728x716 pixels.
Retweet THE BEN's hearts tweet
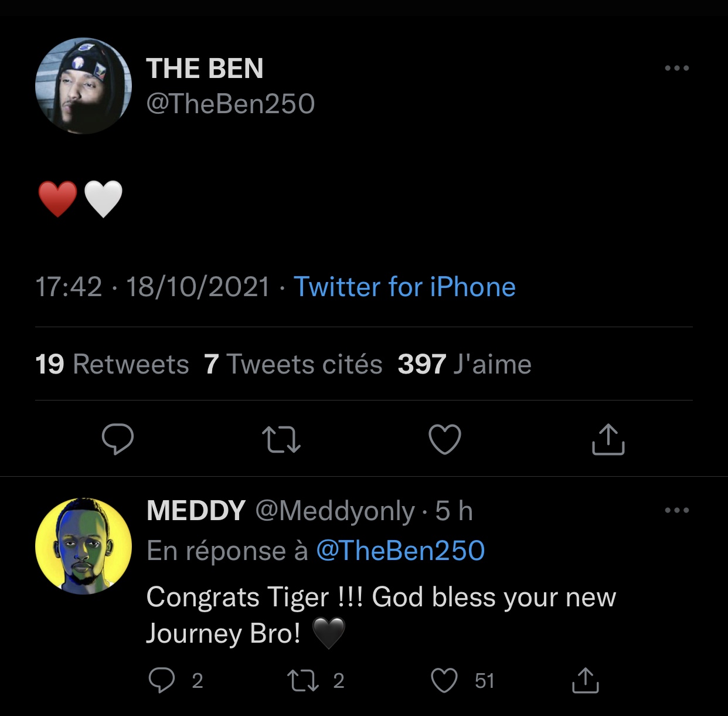[281, 440]
